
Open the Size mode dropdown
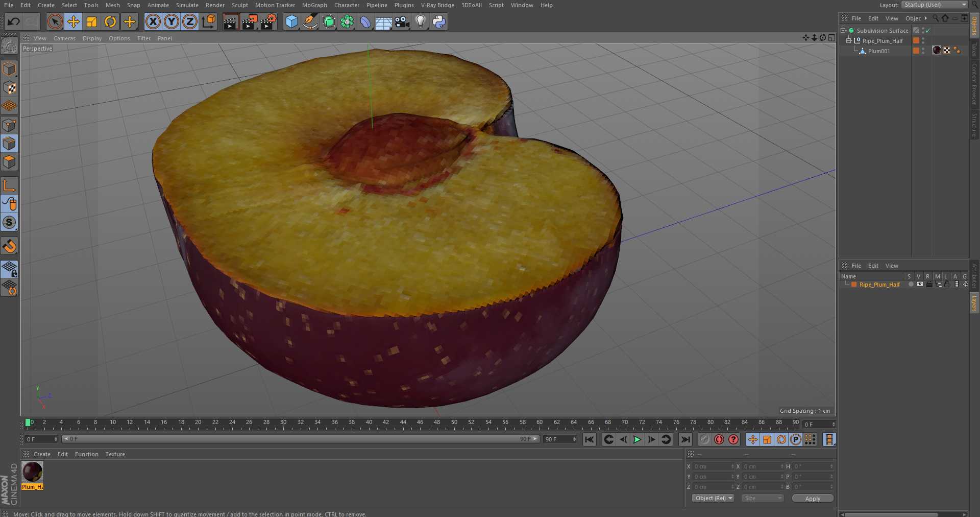[x=763, y=498]
